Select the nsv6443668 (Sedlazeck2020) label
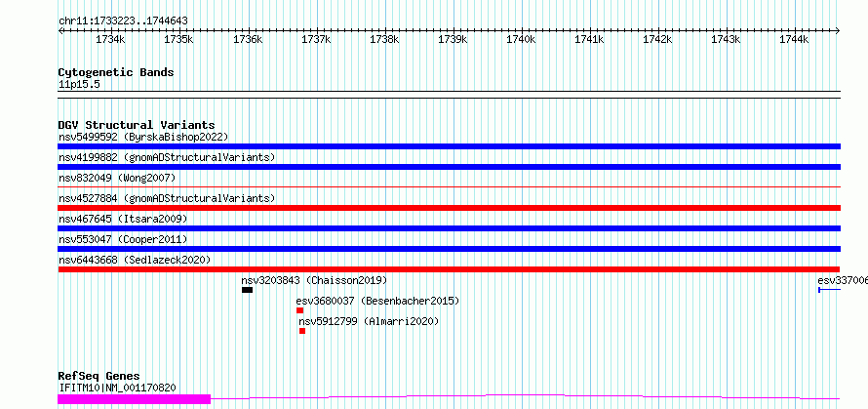 coord(135,260)
